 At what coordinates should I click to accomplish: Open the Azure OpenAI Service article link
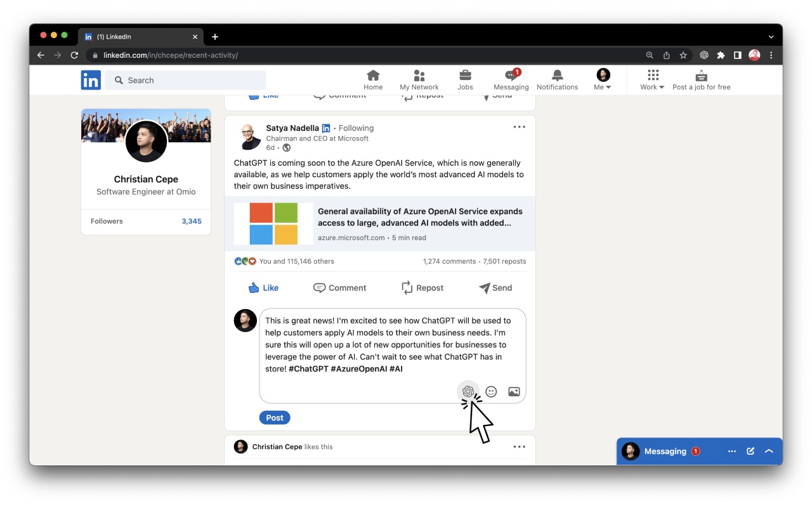pos(420,217)
